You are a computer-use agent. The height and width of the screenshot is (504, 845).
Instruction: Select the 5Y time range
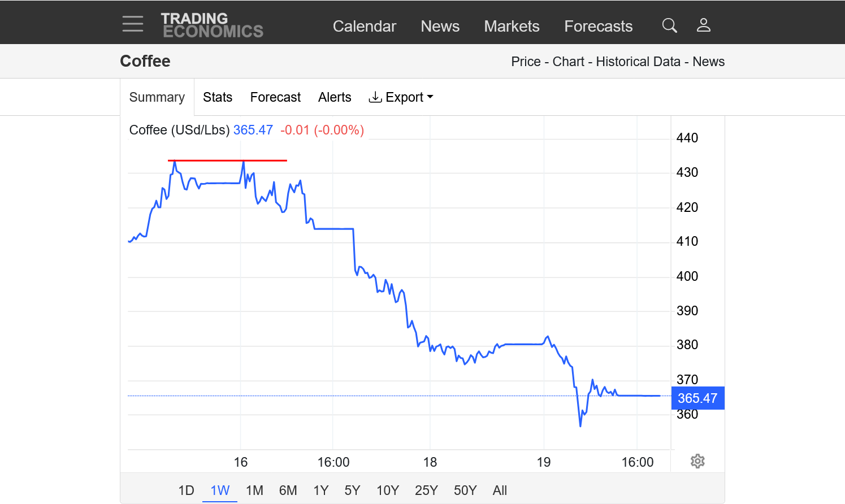pos(352,490)
